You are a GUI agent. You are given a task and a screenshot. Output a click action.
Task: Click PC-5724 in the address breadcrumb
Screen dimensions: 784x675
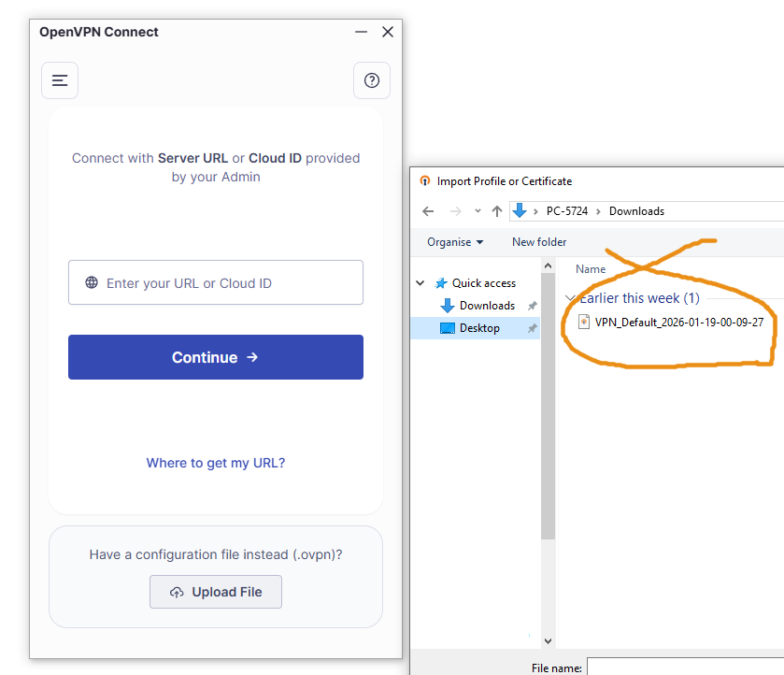coord(568,211)
